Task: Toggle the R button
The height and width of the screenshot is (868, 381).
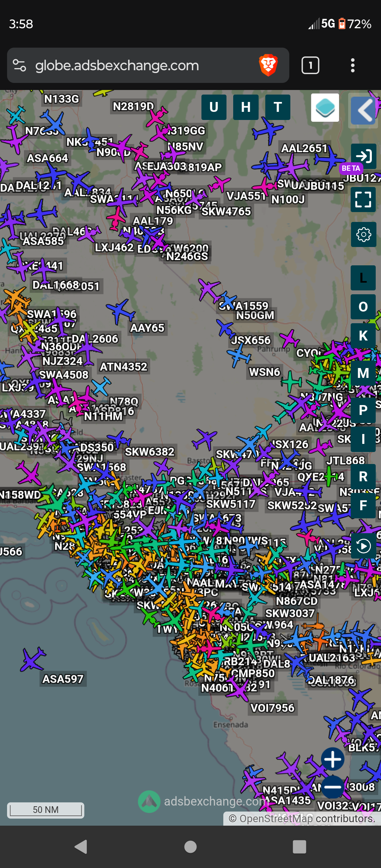Action: click(363, 477)
